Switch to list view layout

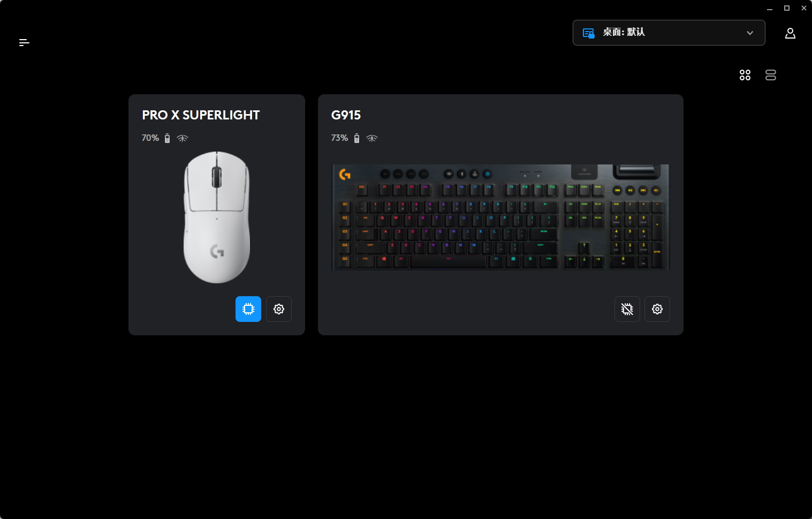coord(771,75)
